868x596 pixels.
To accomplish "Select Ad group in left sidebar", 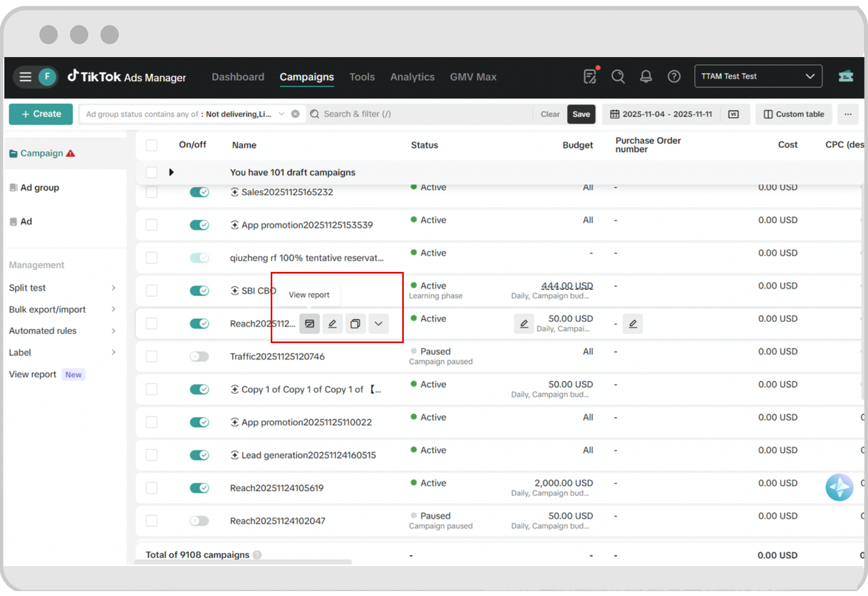I will click(x=40, y=188).
